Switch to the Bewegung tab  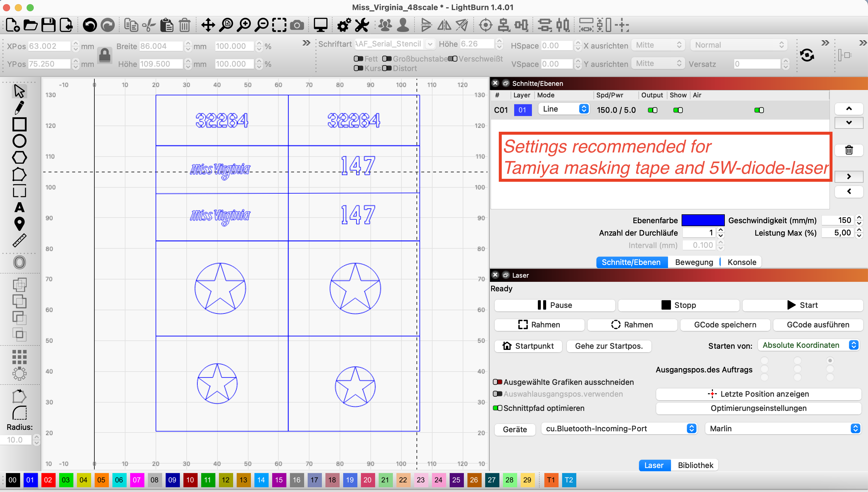point(694,262)
